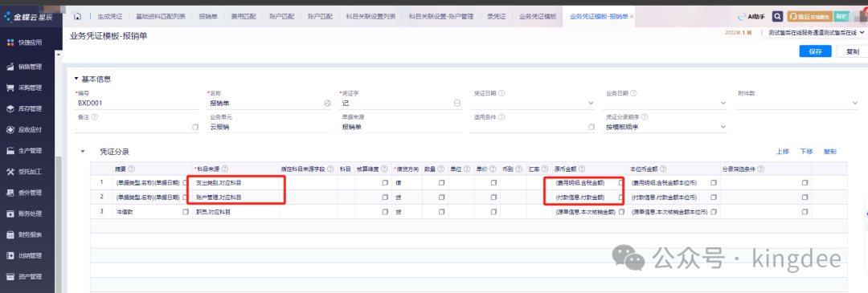Switch to the 生成凭证 tab

[x=109, y=17]
